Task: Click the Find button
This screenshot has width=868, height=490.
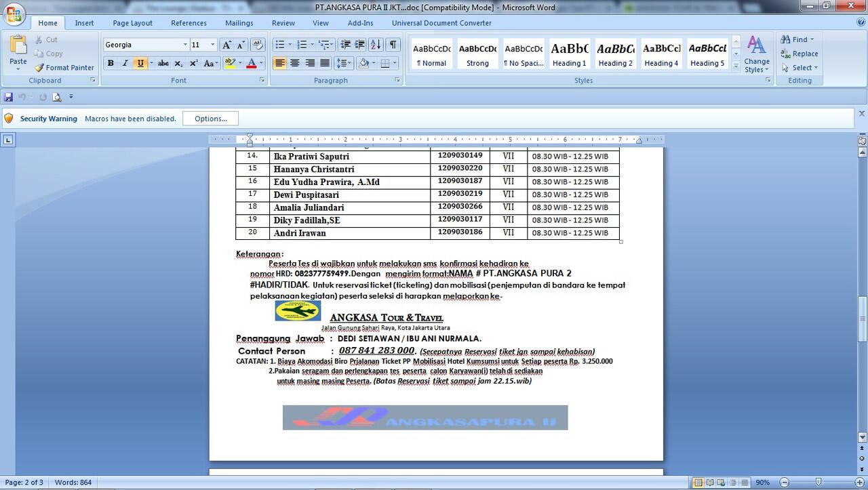Action: point(797,39)
